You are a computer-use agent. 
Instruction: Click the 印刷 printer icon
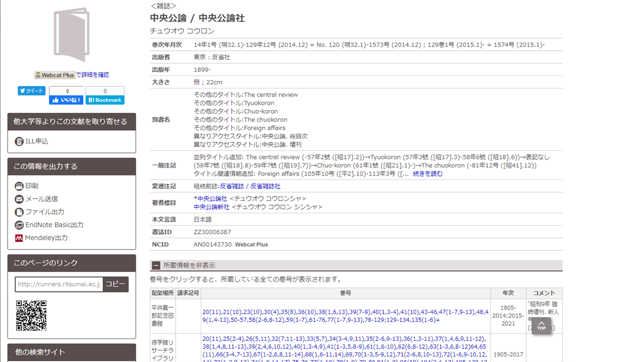coord(19,186)
